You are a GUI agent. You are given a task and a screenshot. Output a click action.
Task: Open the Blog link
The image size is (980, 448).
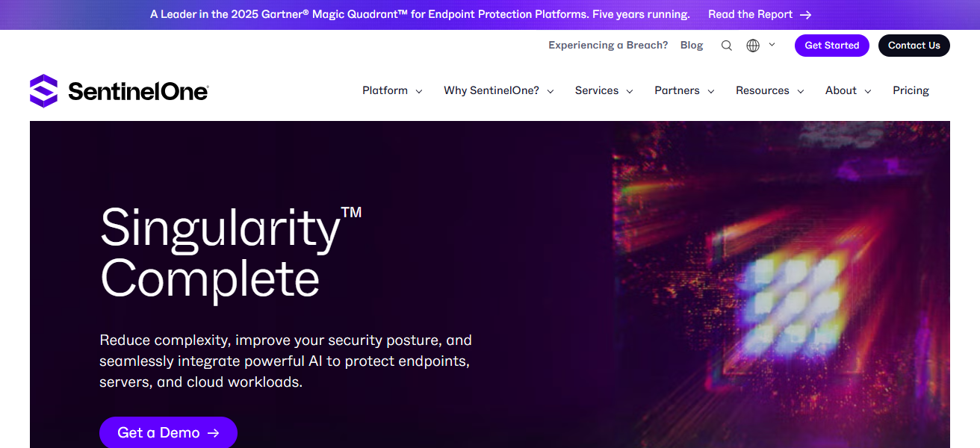692,46
